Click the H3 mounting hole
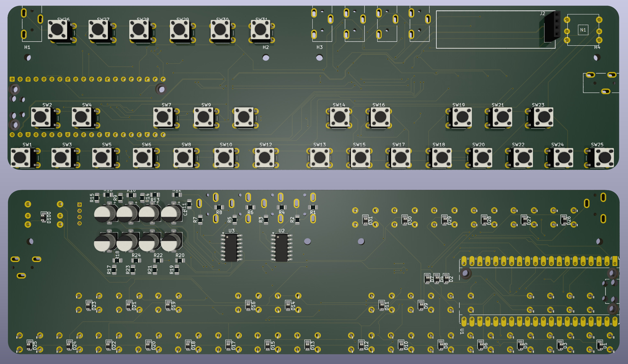Viewport: 628px width, 364px height. [x=319, y=58]
